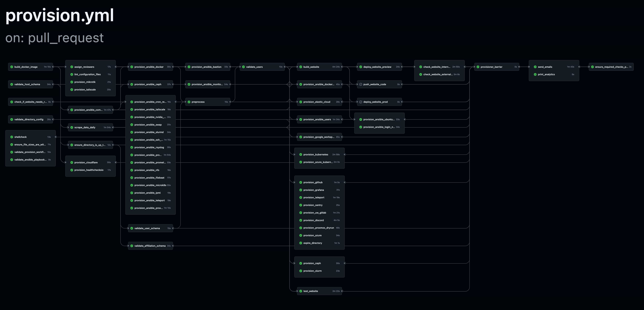
Task: Click the skipped icon on push_website_code
Action: tap(361, 84)
